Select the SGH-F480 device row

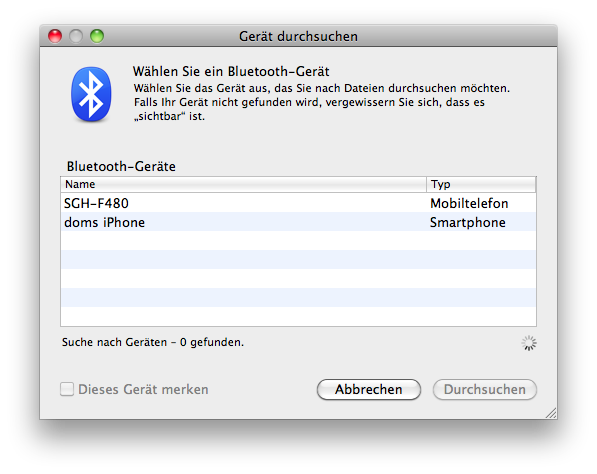coord(298,203)
